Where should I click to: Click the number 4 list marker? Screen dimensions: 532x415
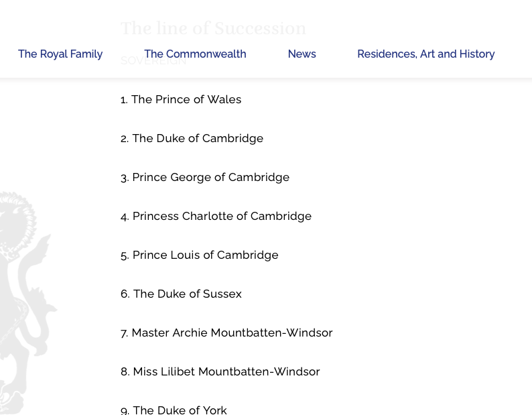125,217
